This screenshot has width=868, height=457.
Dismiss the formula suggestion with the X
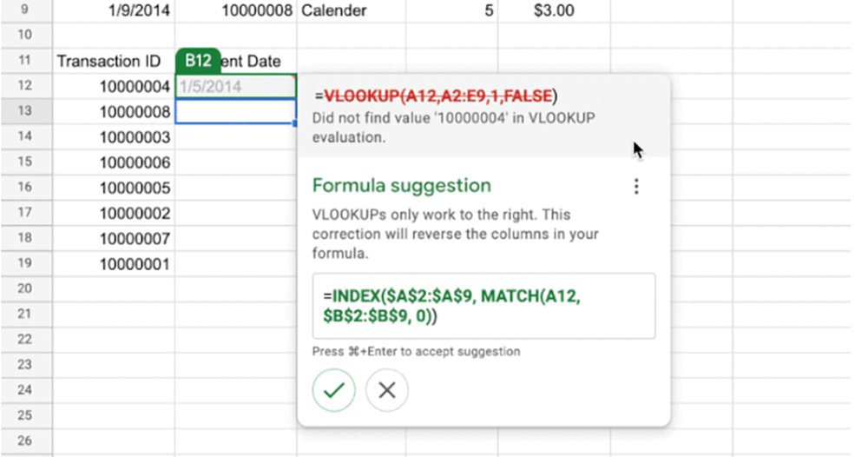(387, 390)
